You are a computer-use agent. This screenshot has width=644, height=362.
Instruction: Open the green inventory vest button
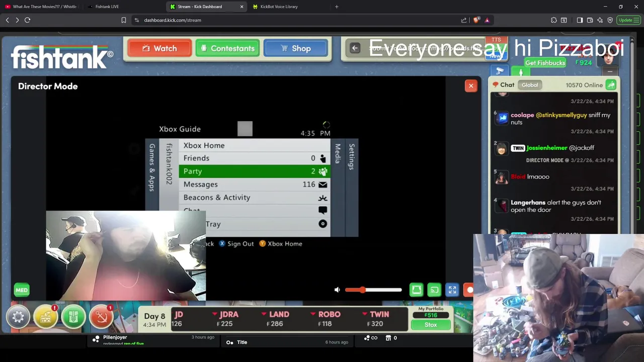click(x=73, y=317)
